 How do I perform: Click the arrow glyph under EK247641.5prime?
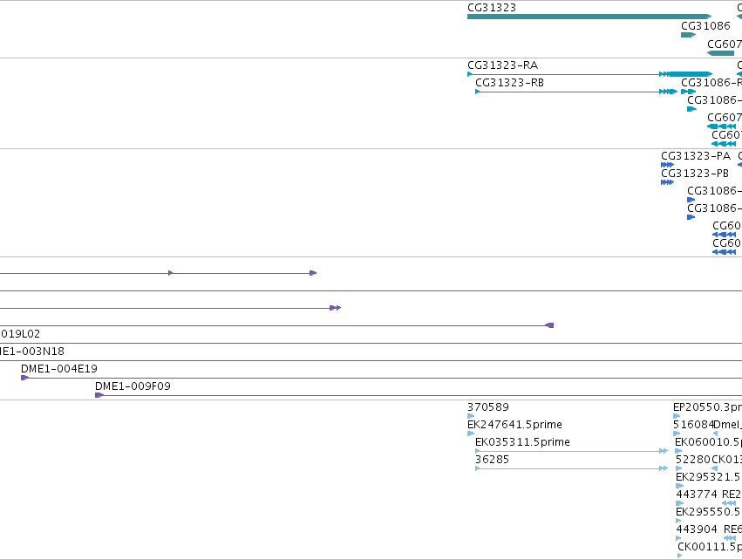coord(470,434)
